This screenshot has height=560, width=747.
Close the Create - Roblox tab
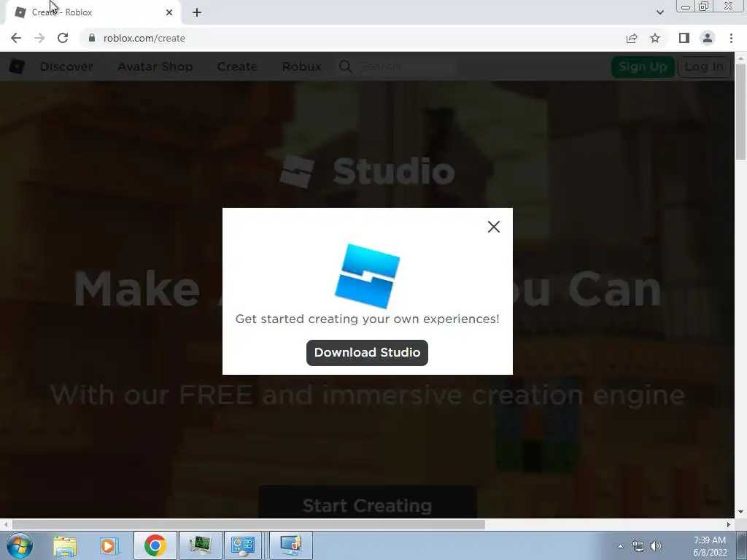point(169,12)
